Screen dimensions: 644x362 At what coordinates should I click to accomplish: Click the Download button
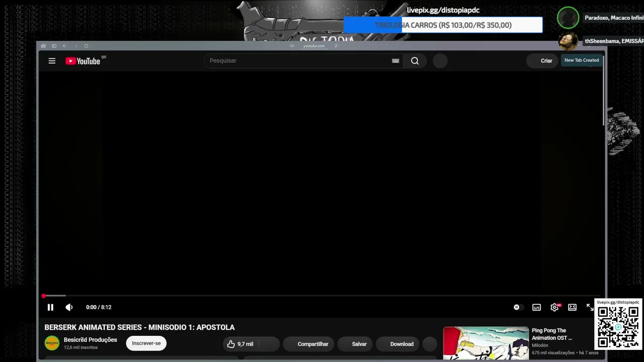[397, 344]
